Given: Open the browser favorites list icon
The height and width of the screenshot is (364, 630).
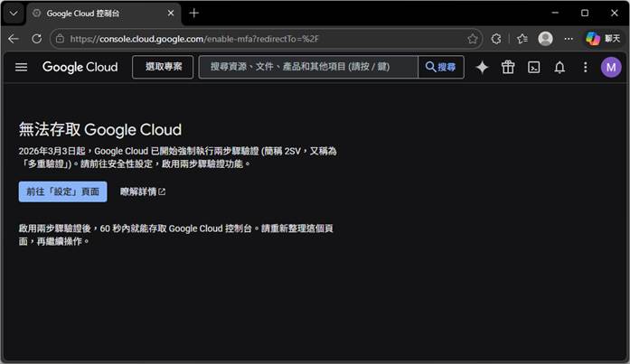Looking at the screenshot, I should [522, 39].
